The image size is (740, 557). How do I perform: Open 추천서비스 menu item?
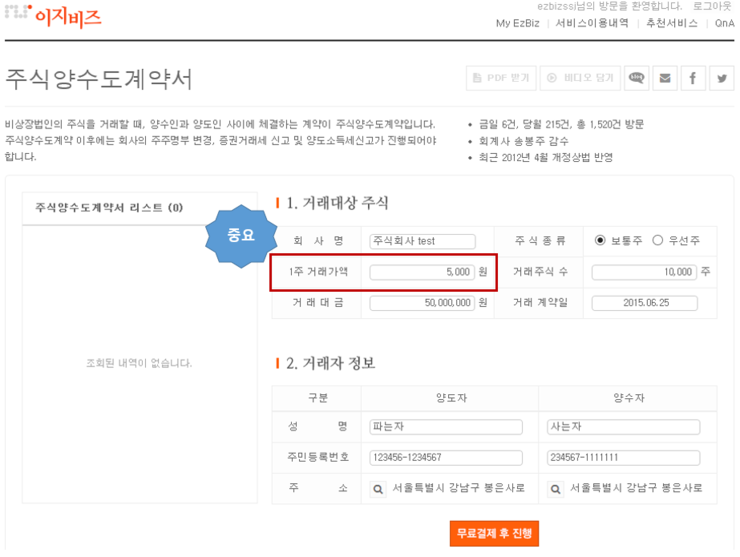pos(672,23)
